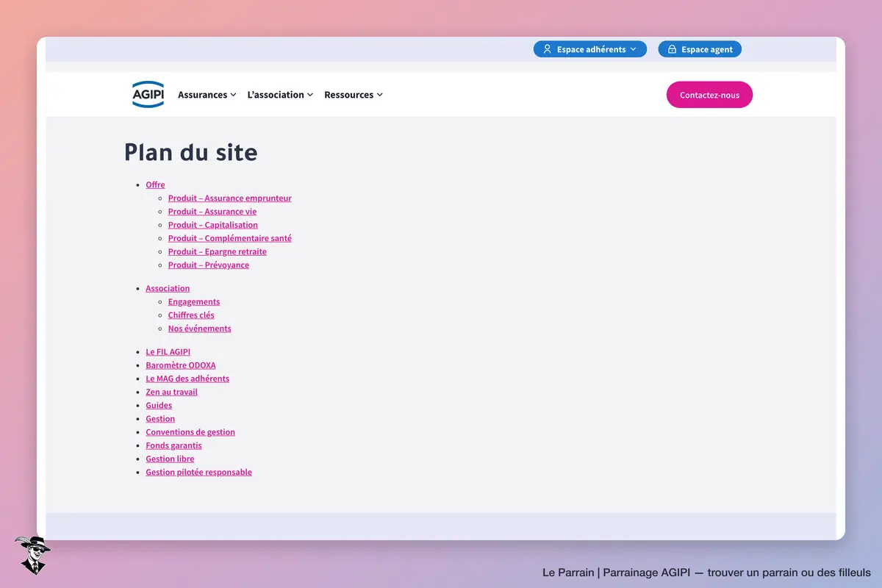882x588 pixels.
Task: Click the AGIPI logo
Action: pyautogui.click(x=148, y=95)
